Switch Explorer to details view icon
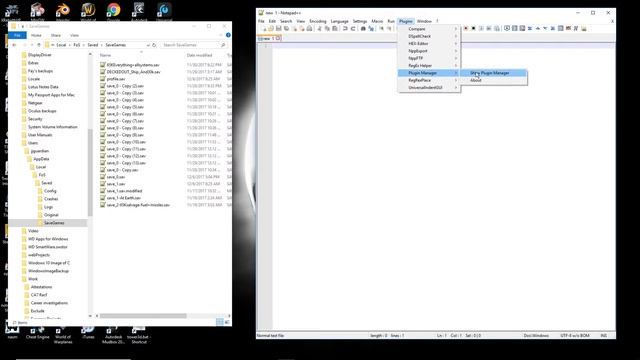This screenshot has width=640, height=360. point(220,322)
